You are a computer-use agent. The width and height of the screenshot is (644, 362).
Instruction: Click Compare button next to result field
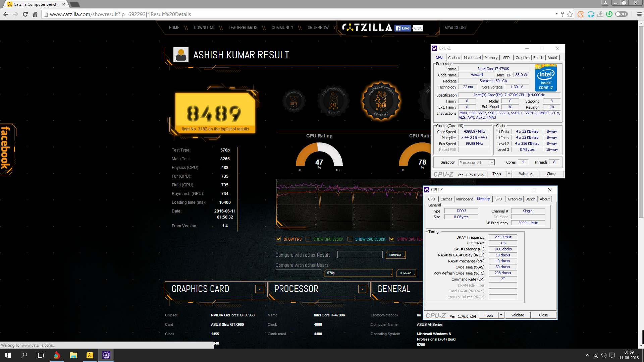395,255
